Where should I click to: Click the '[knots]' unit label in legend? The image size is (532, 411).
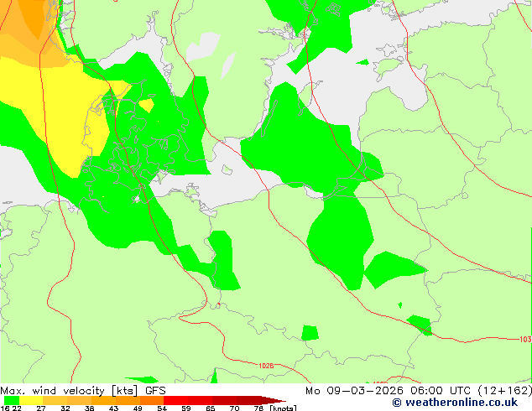(283, 408)
